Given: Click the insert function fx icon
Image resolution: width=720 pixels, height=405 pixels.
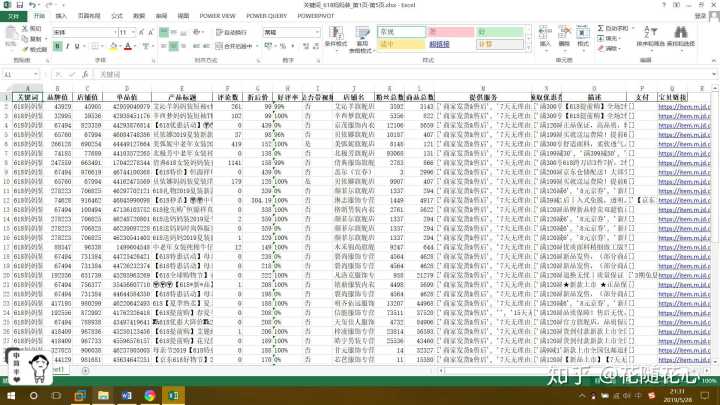Looking at the screenshot, I should tap(85, 74).
